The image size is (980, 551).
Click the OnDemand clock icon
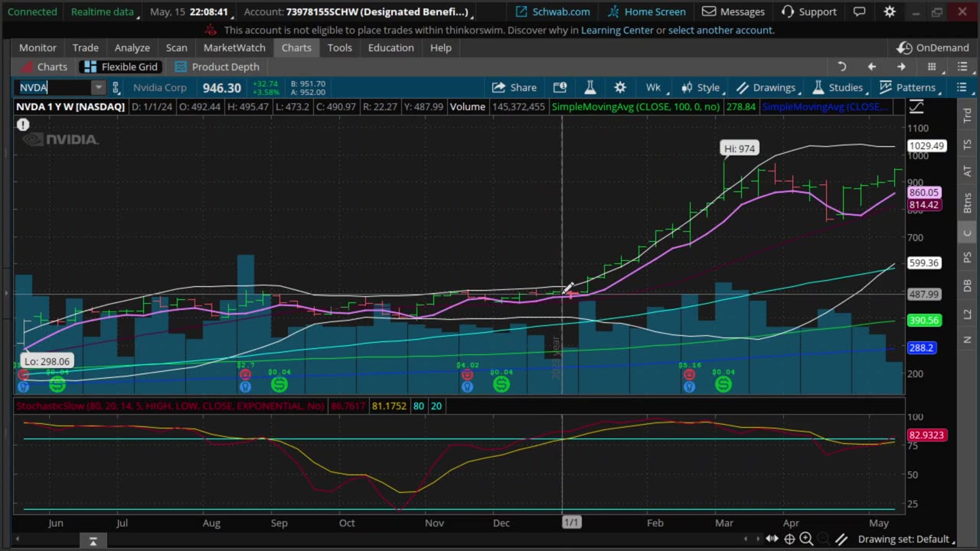(906, 47)
